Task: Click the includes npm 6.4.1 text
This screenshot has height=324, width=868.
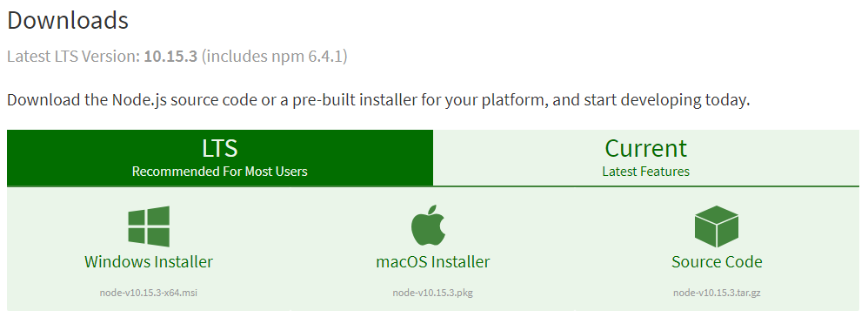Action: [275, 57]
